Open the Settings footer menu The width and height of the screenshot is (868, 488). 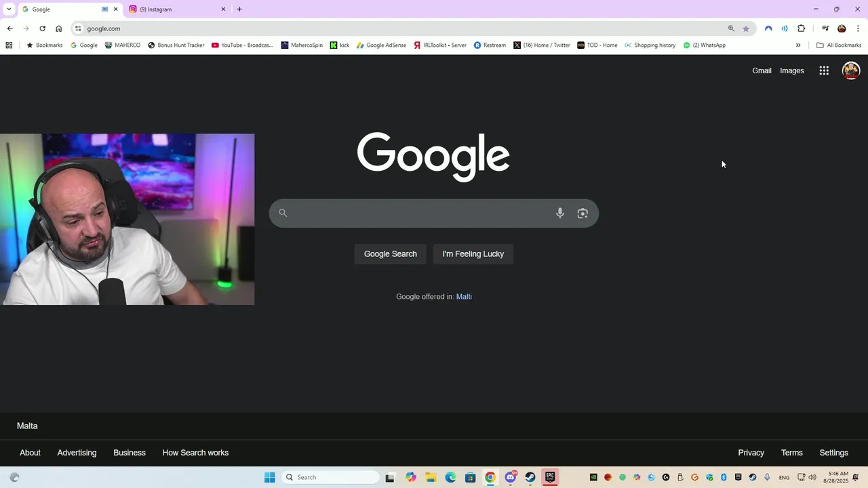tap(833, 453)
